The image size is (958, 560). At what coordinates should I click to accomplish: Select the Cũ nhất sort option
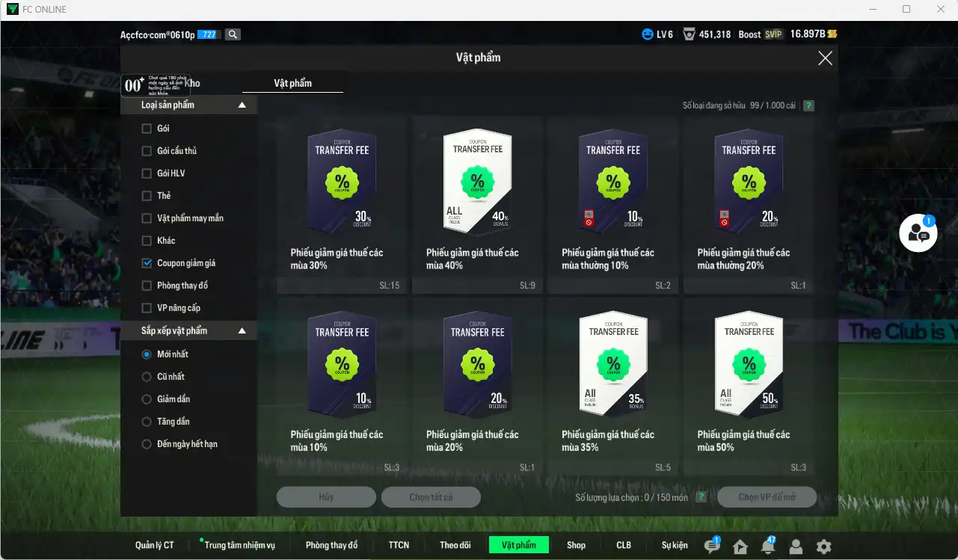click(147, 377)
